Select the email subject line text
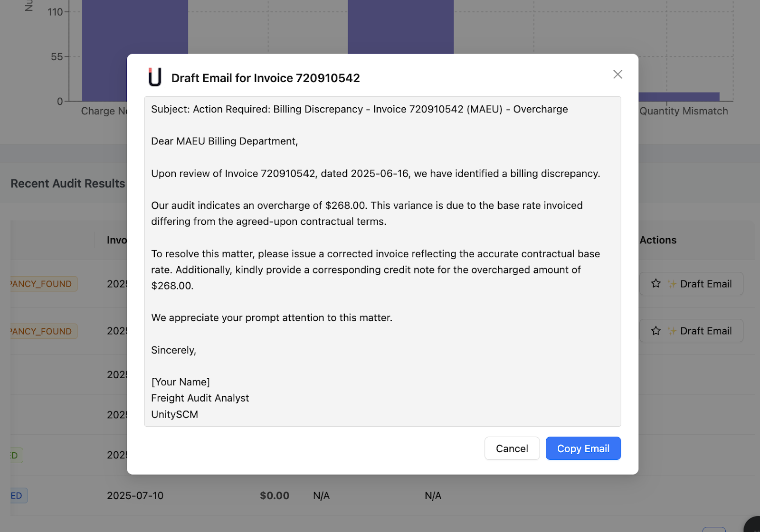This screenshot has width=760, height=532. coord(360,109)
